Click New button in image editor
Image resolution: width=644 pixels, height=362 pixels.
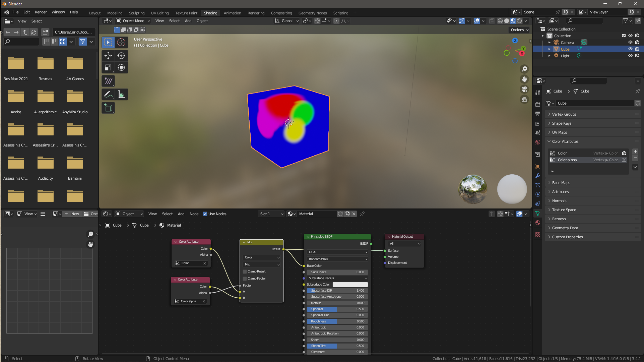[72, 214]
